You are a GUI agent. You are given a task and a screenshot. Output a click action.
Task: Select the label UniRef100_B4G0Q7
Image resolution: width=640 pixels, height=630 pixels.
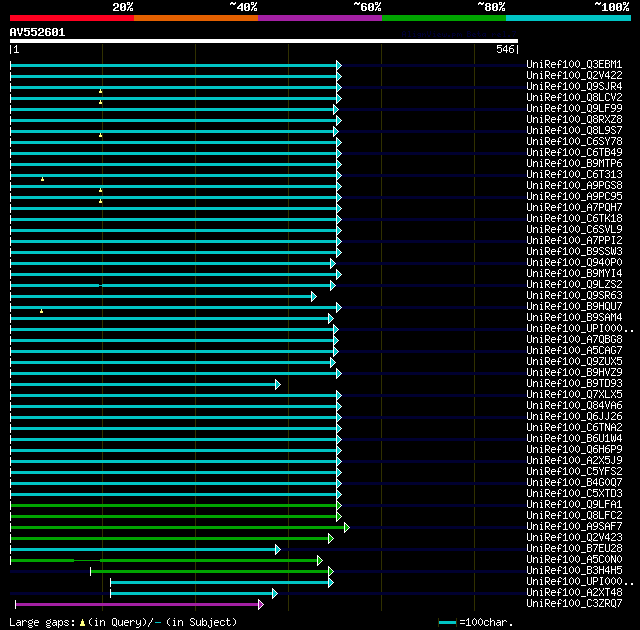tap(574, 483)
